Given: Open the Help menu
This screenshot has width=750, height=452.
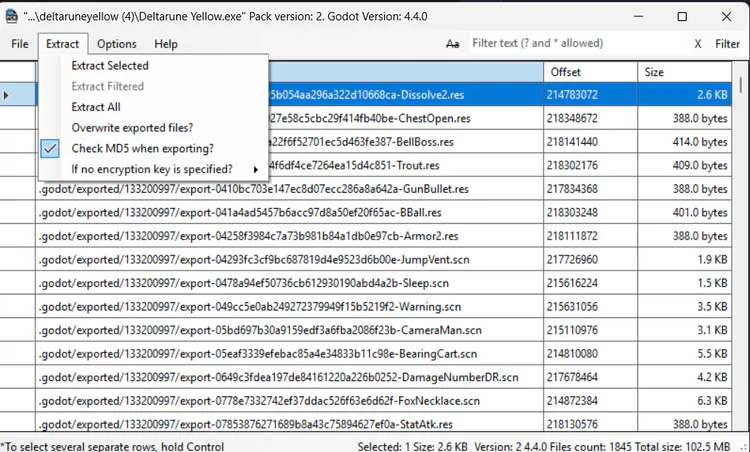Looking at the screenshot, I should (x=166, y=44).
